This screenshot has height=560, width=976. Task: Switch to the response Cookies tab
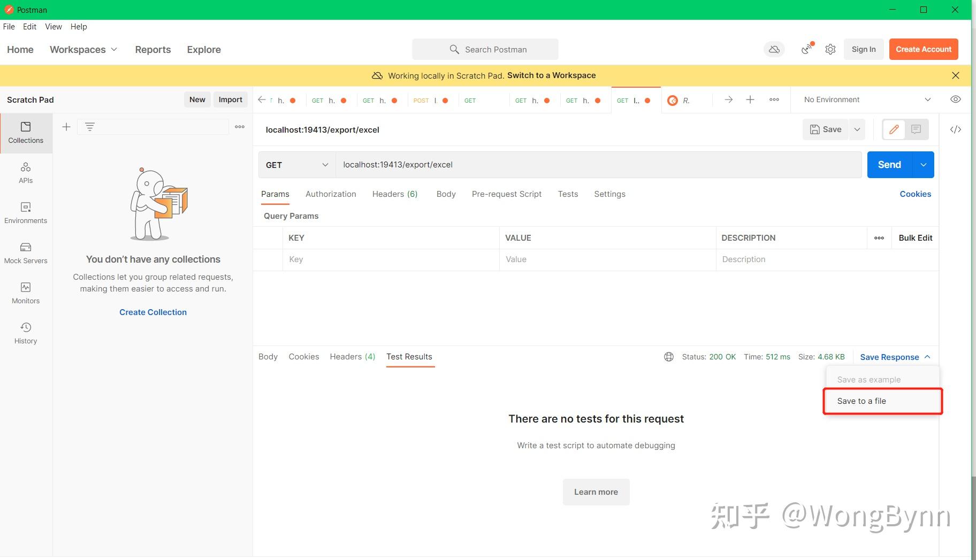pyautogui.click(x=304, y=357)
